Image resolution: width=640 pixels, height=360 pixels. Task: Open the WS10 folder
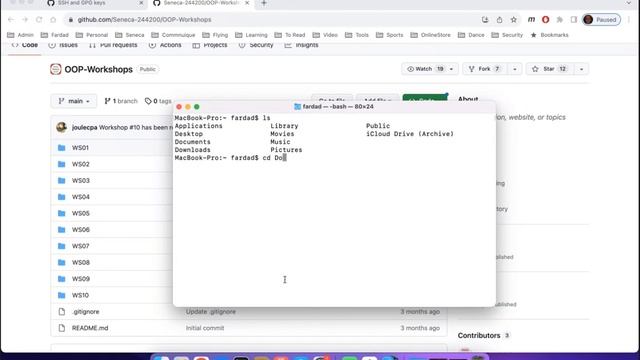tap(80, 295)
